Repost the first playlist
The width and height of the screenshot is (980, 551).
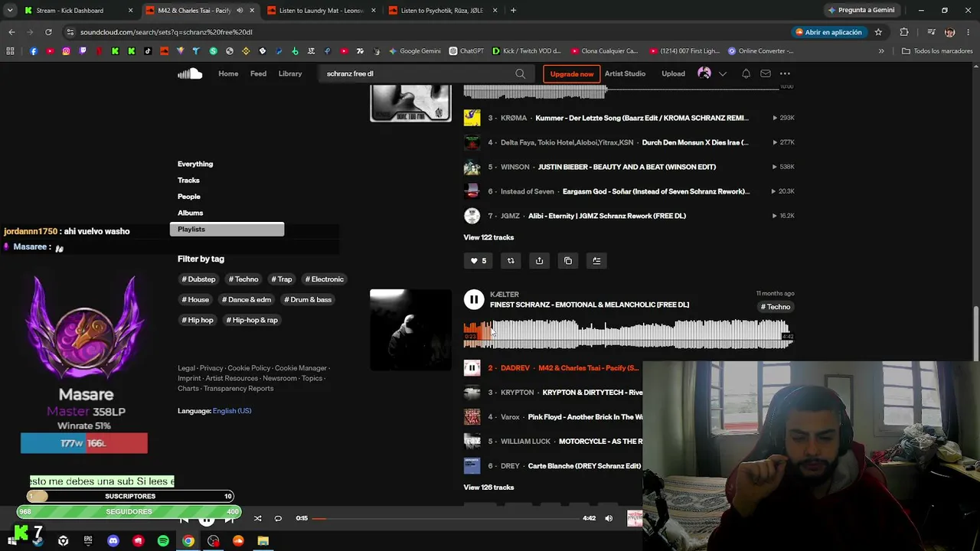(511, 261)
